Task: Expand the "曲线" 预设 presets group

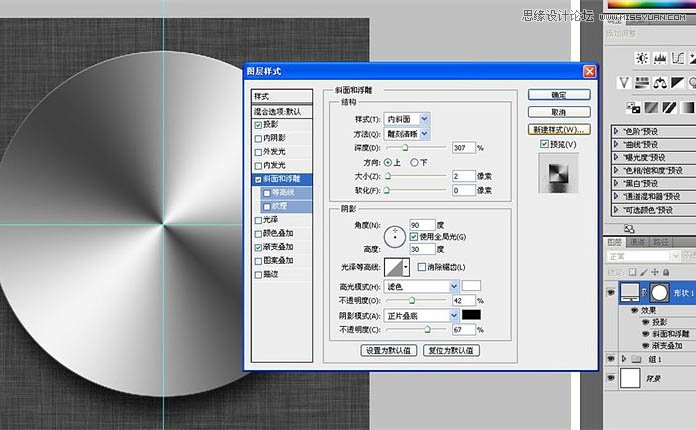Action: 616,144
